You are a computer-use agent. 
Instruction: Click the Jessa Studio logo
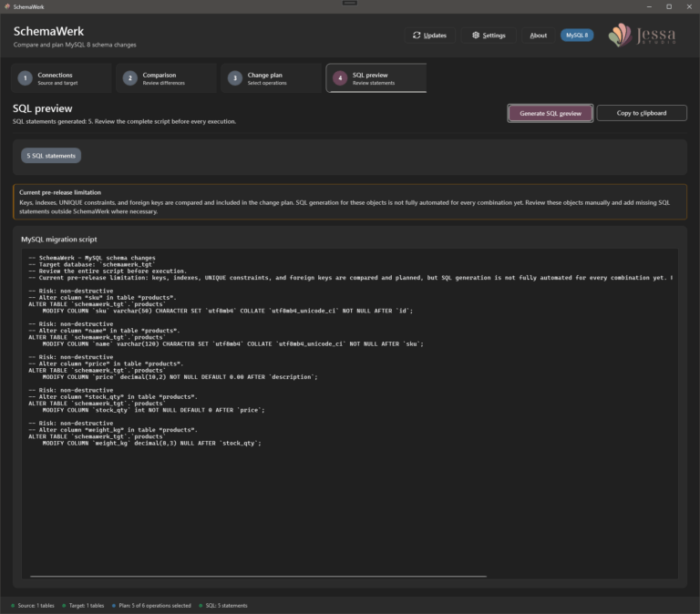pos(642,35)
